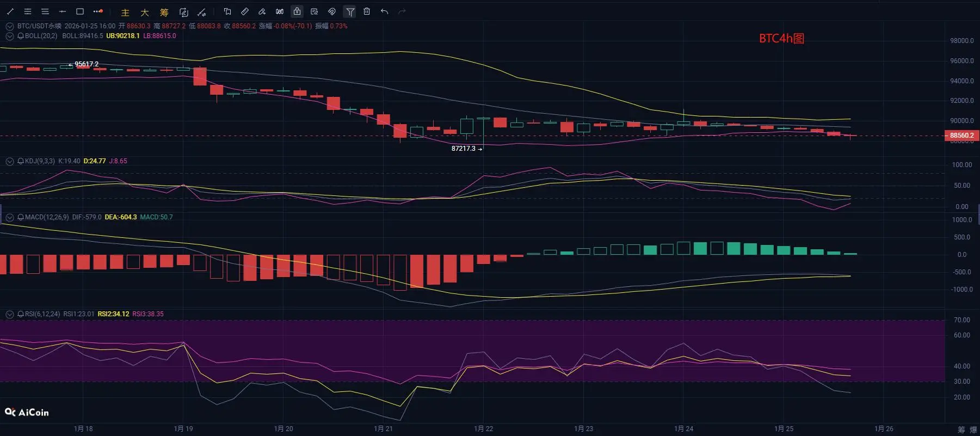Collapse the BTC/USDT main chart legend
Image resolution: width=980 pixels, height=436 pixels.
[10, 26]
